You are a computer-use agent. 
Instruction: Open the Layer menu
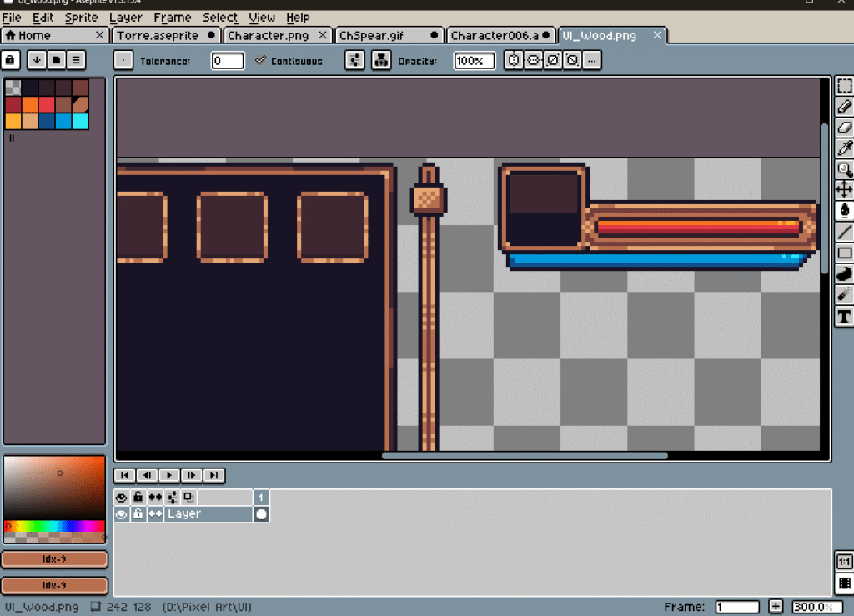[125, 18]
